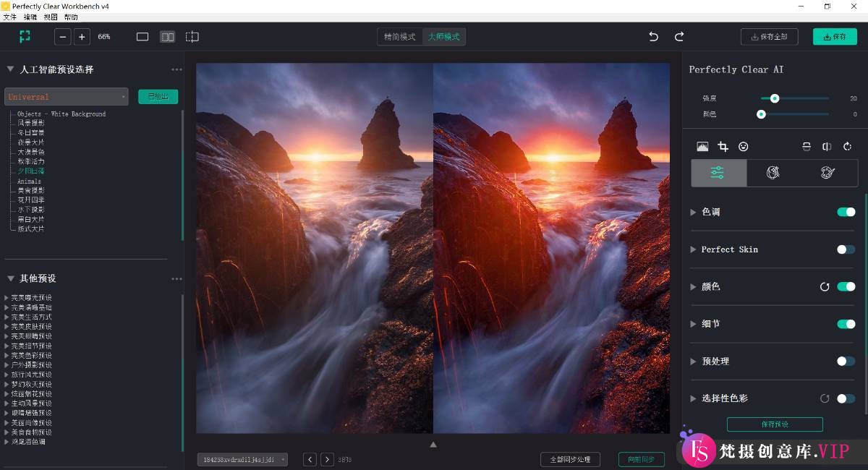Open the 文件 menu
The height and width of the screenshot is (470, 868).
(x=10, y=17)
